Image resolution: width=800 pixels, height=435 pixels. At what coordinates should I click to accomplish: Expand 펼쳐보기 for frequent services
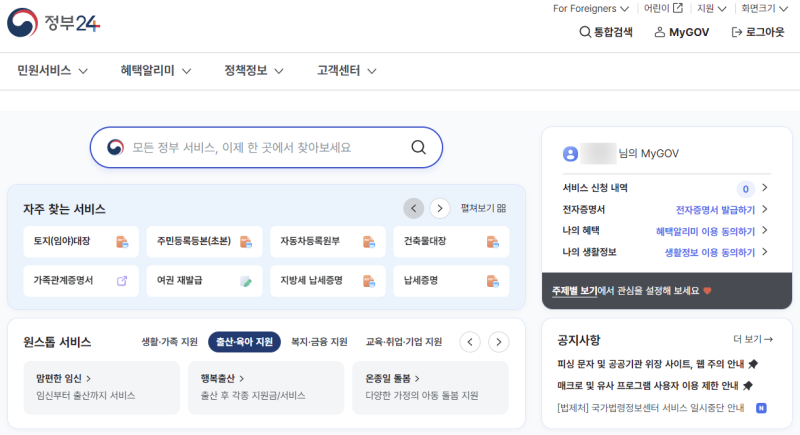point(483,208)
